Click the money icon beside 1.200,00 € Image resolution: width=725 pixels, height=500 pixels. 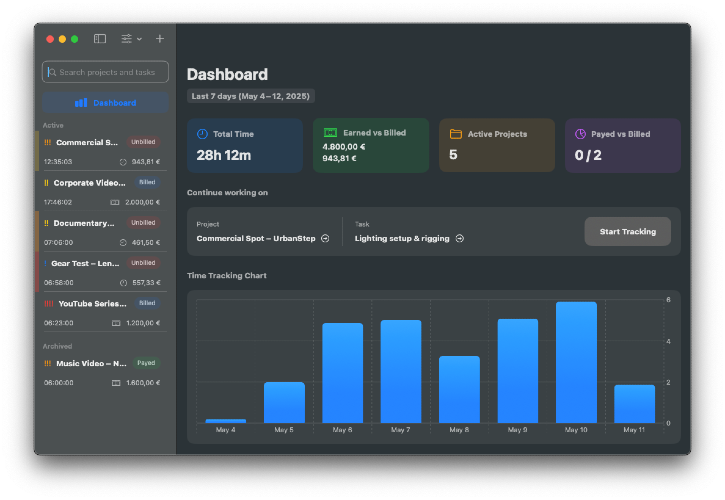116,323
